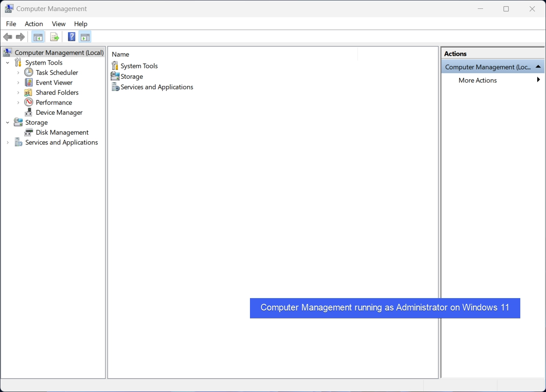Click the Back arrow toolbar icon

(x=8, y=37)
